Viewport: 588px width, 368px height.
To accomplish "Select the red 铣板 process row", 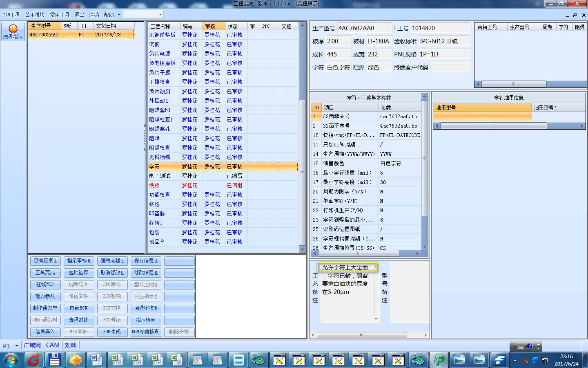I will 223,186.
